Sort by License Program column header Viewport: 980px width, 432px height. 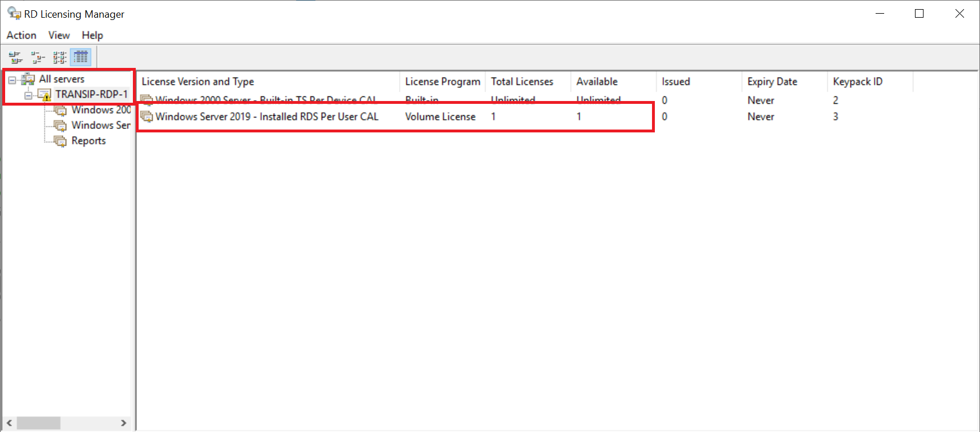point(443,82)
